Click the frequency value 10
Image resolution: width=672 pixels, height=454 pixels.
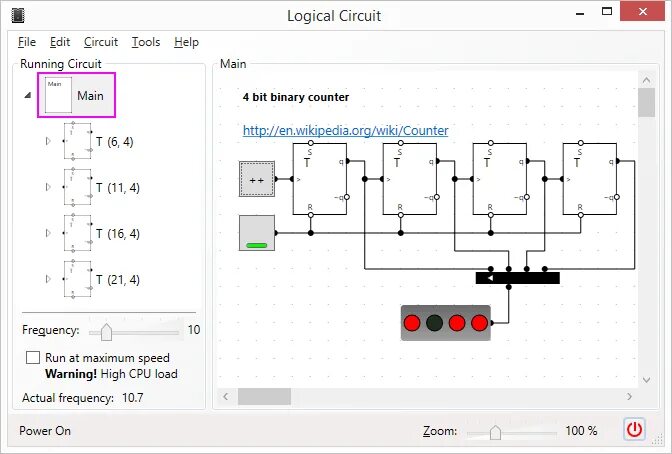point(194,330)
